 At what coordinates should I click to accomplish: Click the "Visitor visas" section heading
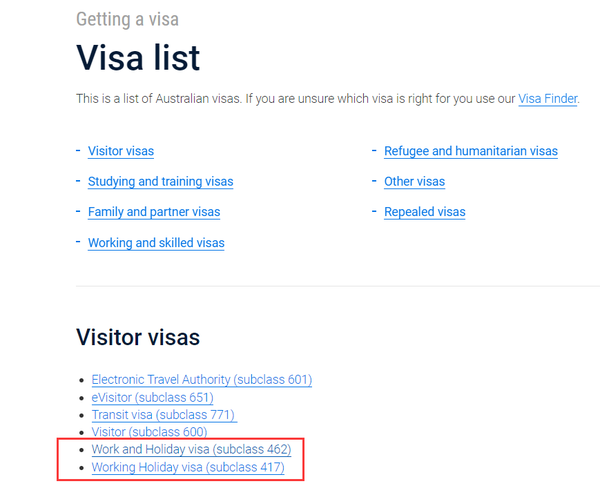point(138,337)
